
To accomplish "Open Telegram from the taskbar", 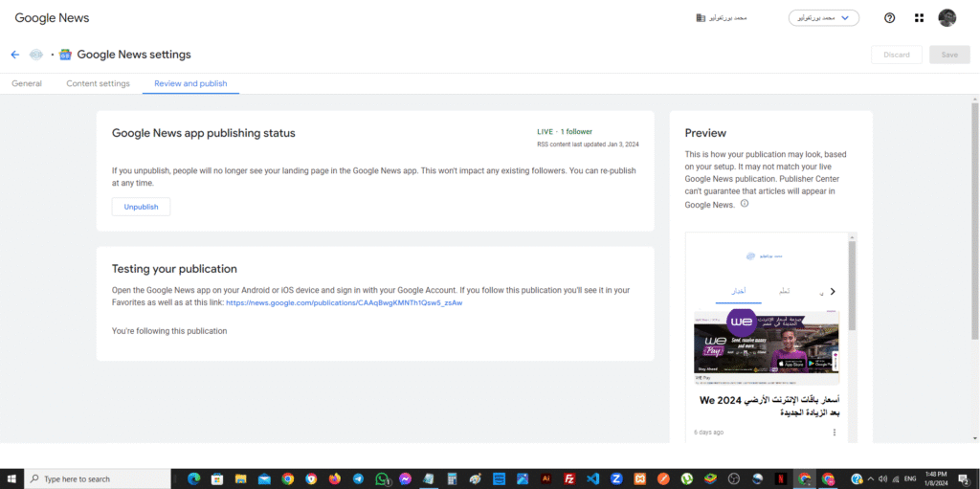I will tap(358, 479).
